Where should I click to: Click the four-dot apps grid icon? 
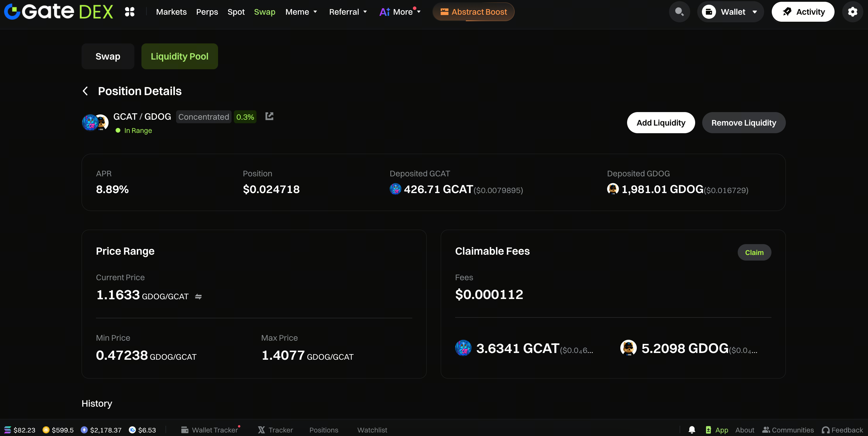pos(130,12)
